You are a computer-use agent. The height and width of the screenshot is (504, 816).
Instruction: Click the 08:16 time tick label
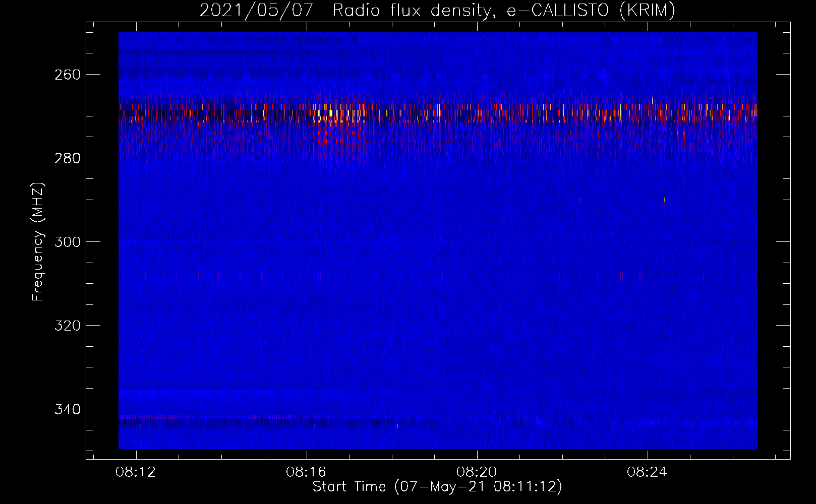306,472
